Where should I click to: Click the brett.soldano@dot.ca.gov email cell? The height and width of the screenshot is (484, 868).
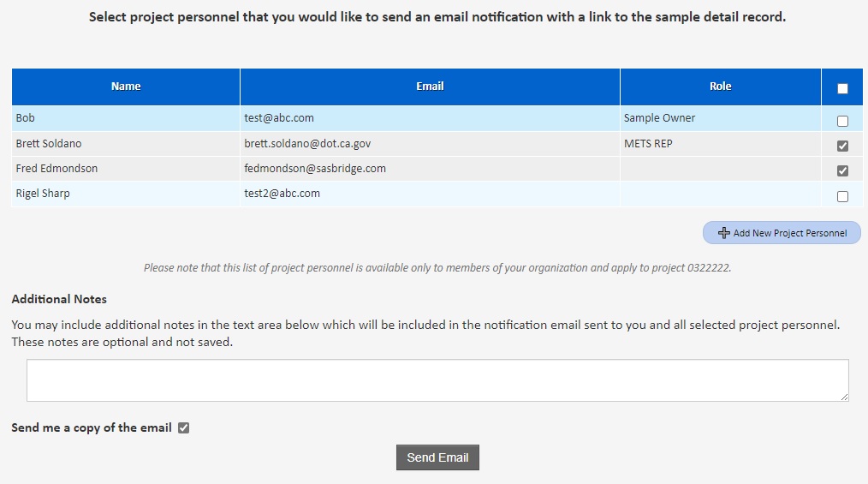[x=307, y=144]
